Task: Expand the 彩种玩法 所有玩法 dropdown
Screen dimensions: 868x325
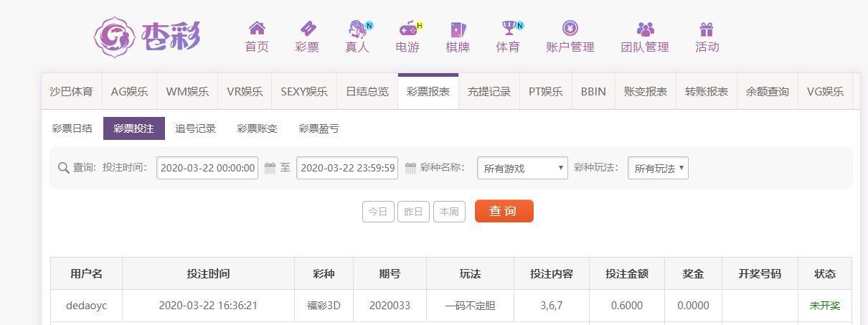Action: (658, 168)
